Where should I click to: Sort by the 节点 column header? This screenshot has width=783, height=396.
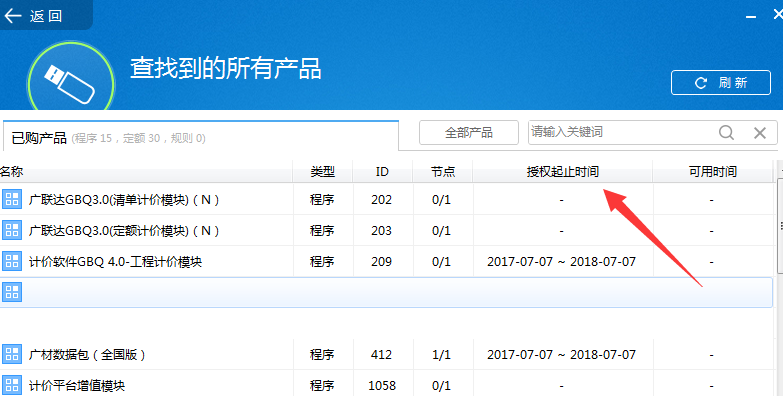443,171
